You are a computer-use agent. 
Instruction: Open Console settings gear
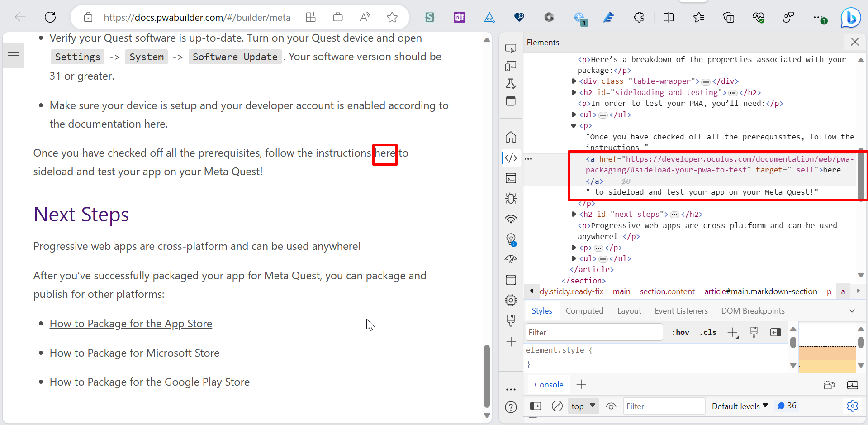coord(853,406)
